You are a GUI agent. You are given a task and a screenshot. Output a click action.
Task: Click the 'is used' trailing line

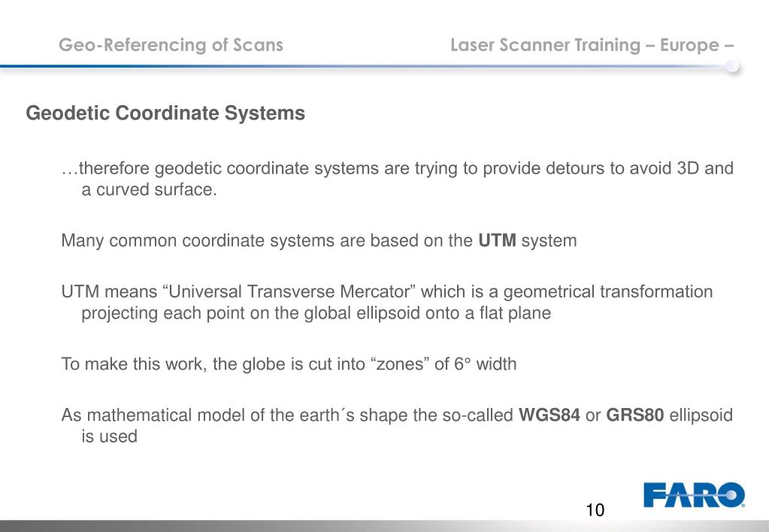coord(109,437)
